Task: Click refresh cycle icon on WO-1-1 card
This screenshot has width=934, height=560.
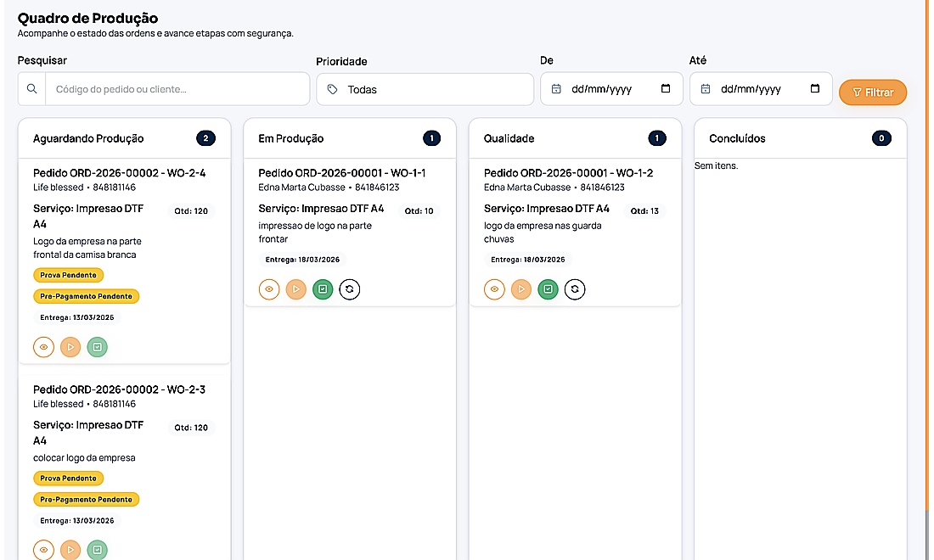Action: pyautogui.click(x=349, y=289)
